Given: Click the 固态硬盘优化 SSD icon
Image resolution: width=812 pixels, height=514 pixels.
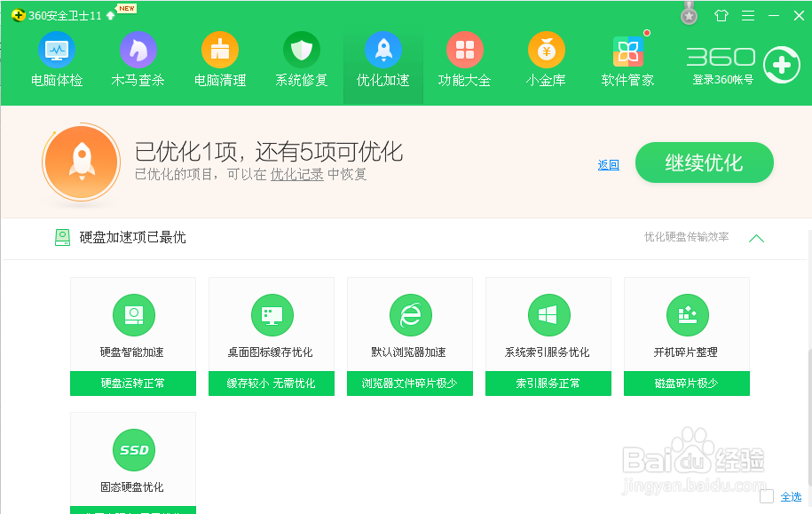Looking at the screenshot, I should point(134,450).
